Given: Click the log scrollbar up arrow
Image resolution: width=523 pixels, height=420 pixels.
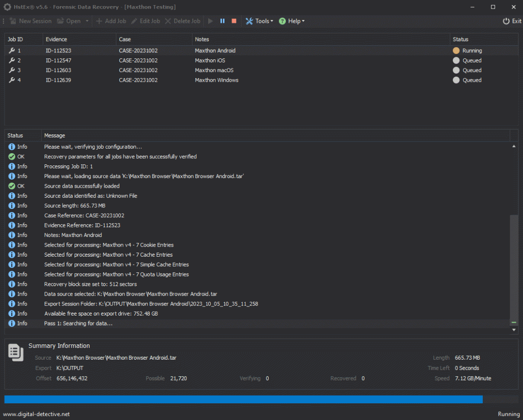Looking at the screenshot, I should click(514, 146).
